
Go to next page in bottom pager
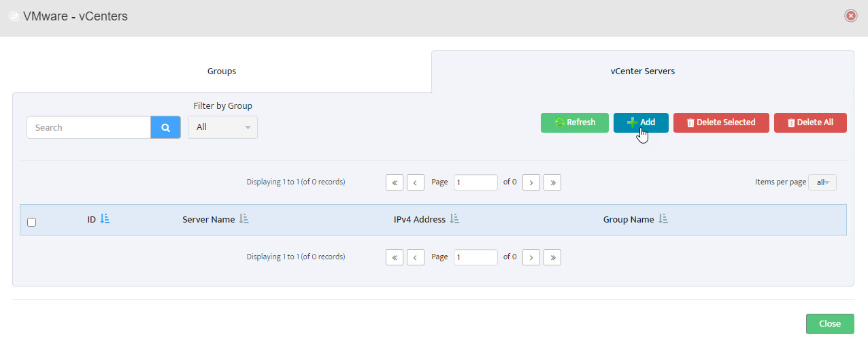[x=531, y=257]
